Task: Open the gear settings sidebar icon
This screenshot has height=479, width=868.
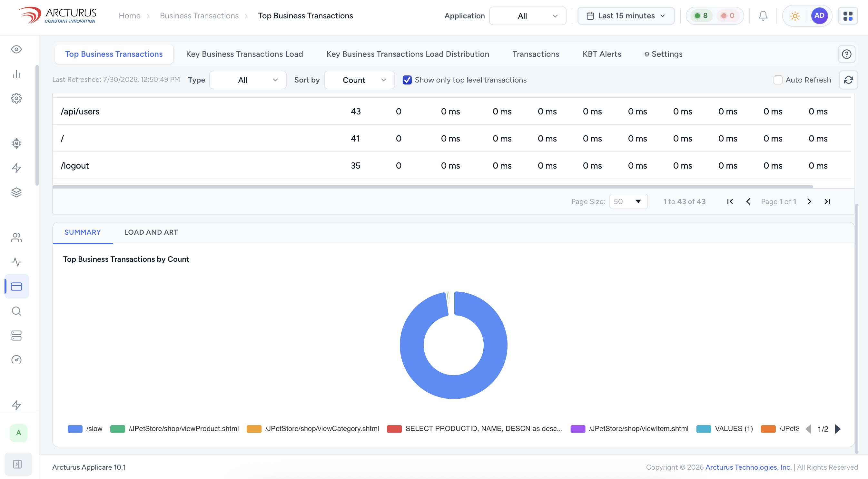Action: (x=16, y=98)
